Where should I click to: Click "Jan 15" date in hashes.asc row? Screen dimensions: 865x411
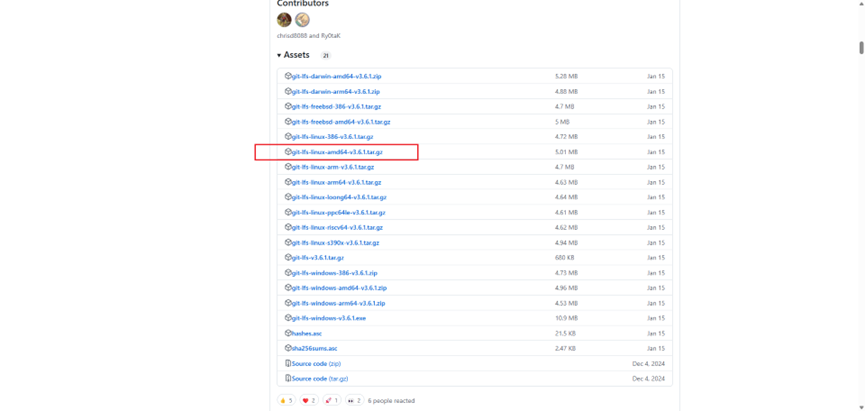[x=656, y=334]
